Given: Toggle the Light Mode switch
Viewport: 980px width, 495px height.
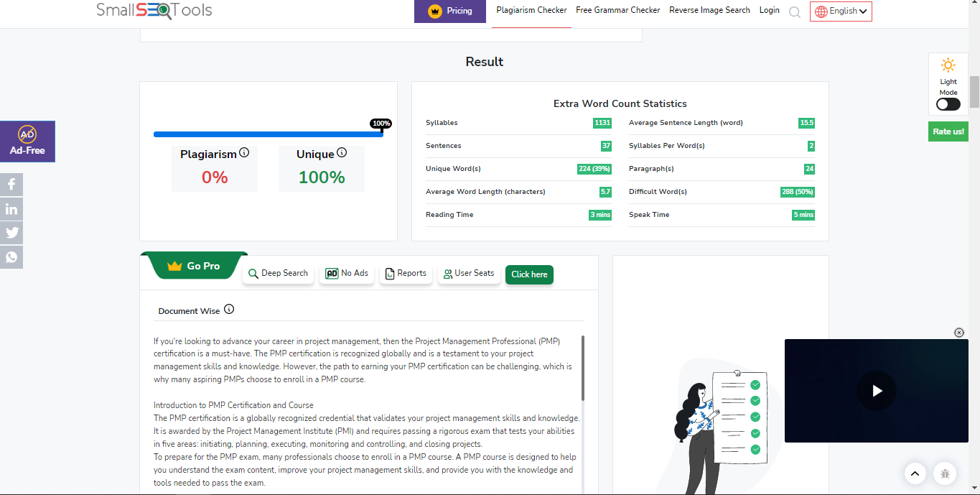Looking at the screenshot, I should point(948,104).
